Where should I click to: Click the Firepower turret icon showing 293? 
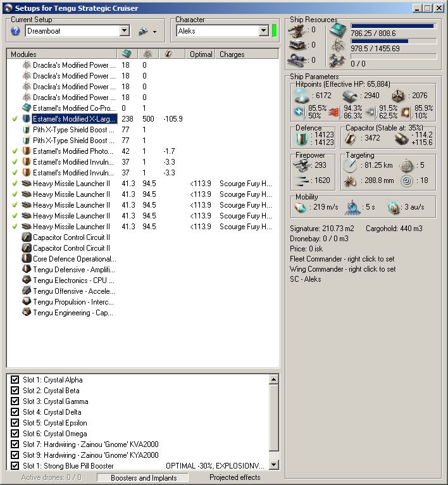pyautogui.click(x=301, y=165)
